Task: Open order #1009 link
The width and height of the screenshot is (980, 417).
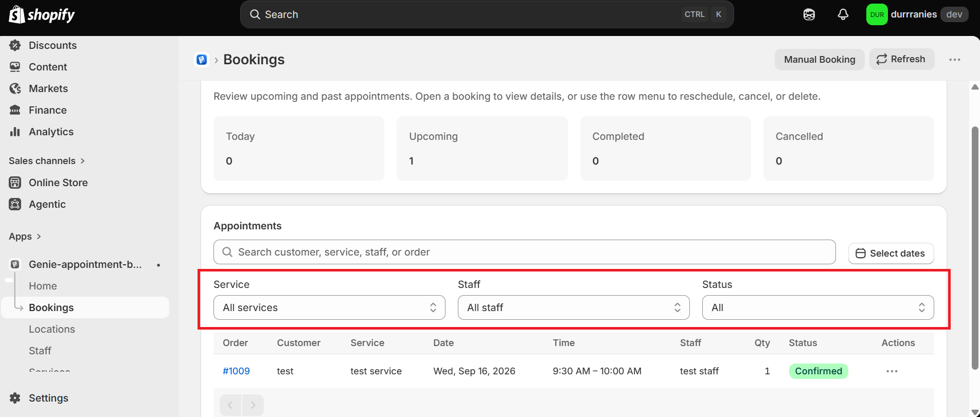Action: pyautogui.click(x=236, y=371)
